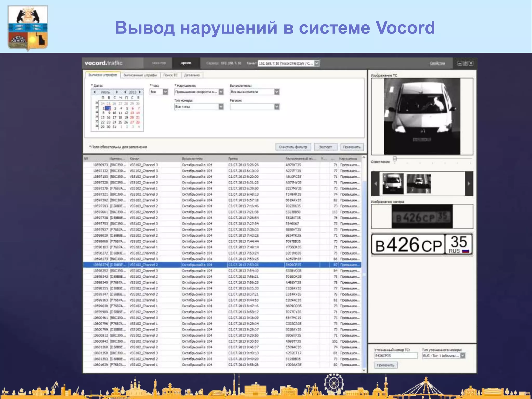Select row timed 02.07.2013 8:37:21
The width and height of the screenshot is (532, 399).
coord(222,294)
